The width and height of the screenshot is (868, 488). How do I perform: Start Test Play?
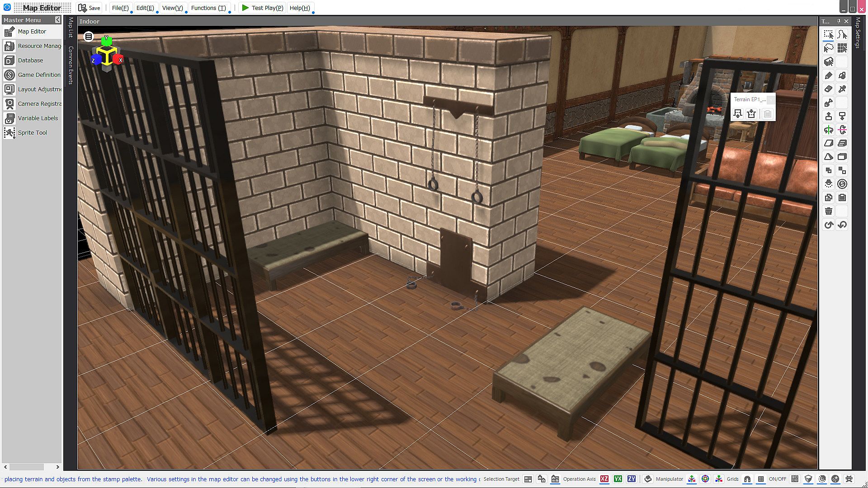pyautogui.click(x=262, y=8)
